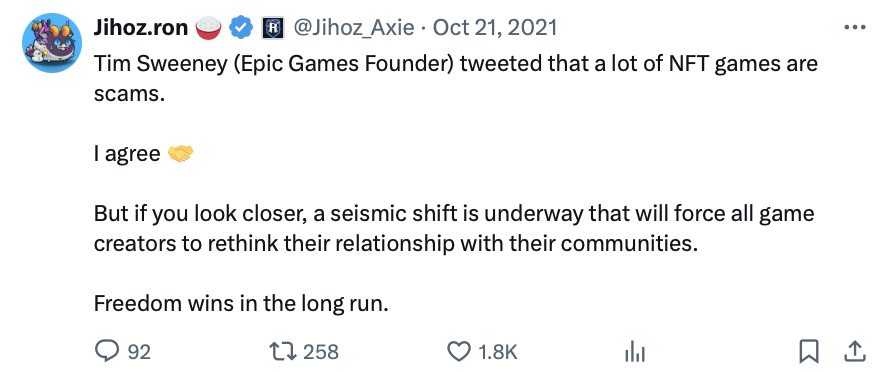The width and height of the screenshot is (890, 372).
Task: Bookmark this tweet
Action: point(808,352)
